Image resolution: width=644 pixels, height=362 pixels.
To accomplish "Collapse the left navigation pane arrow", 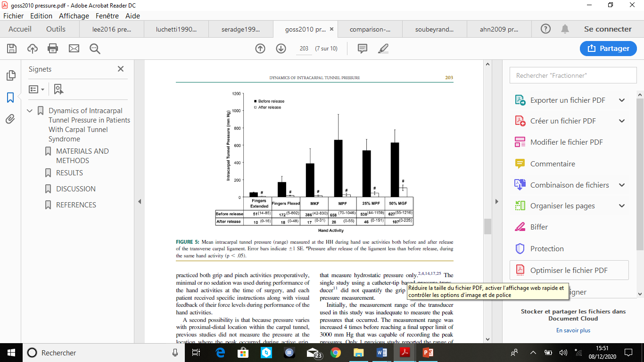I will (x=140, y=202).
